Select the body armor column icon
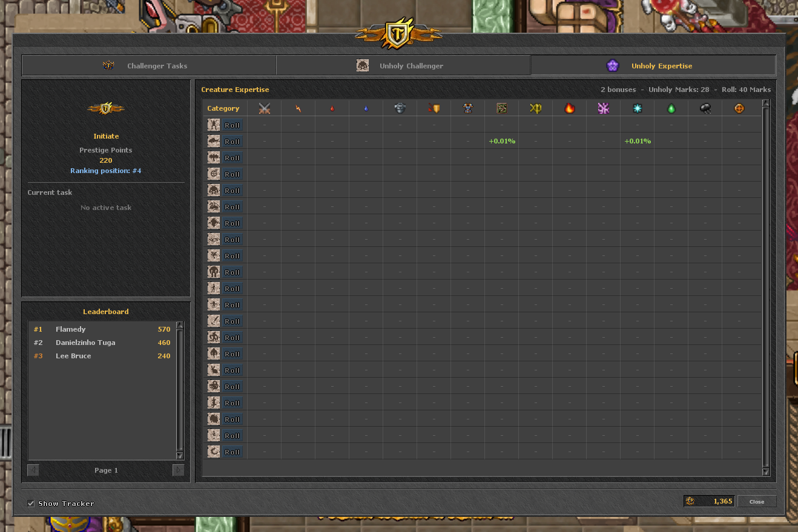 point(467,108)
